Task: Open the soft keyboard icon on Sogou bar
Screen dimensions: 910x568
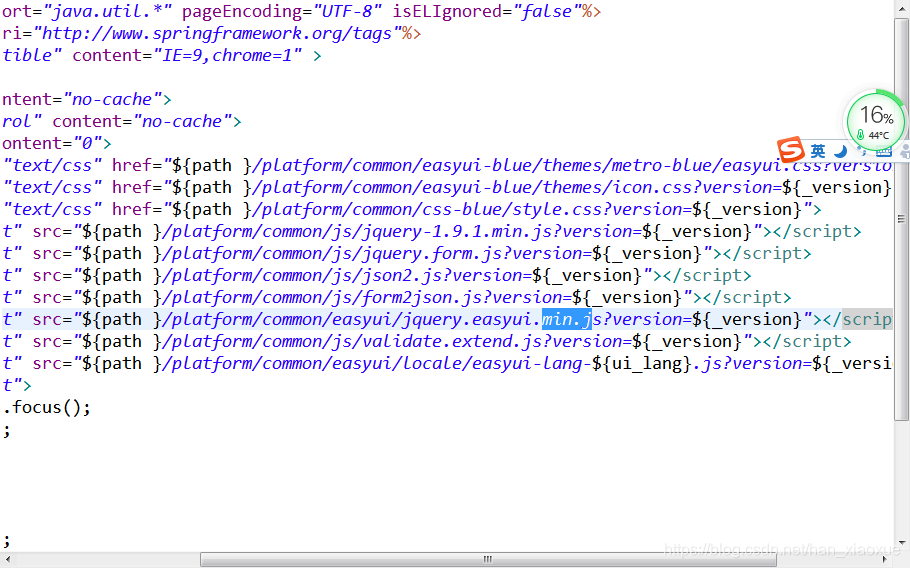Action: pos(883,151)
